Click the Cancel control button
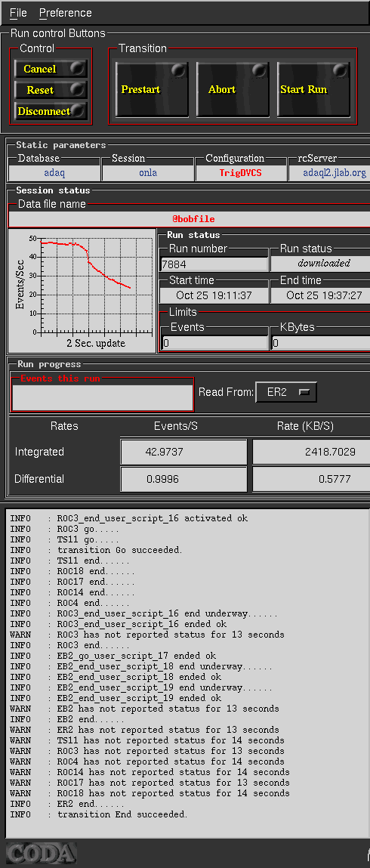This screenshot has height=868, width=370. tap(51, 70)
